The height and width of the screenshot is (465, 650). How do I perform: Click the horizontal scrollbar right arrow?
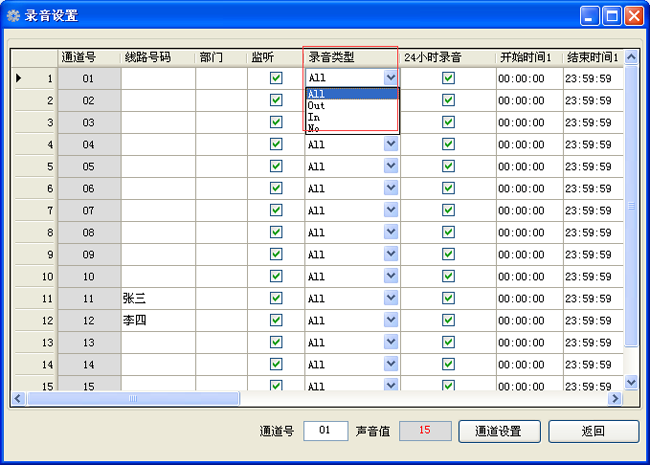coord(615,398)
